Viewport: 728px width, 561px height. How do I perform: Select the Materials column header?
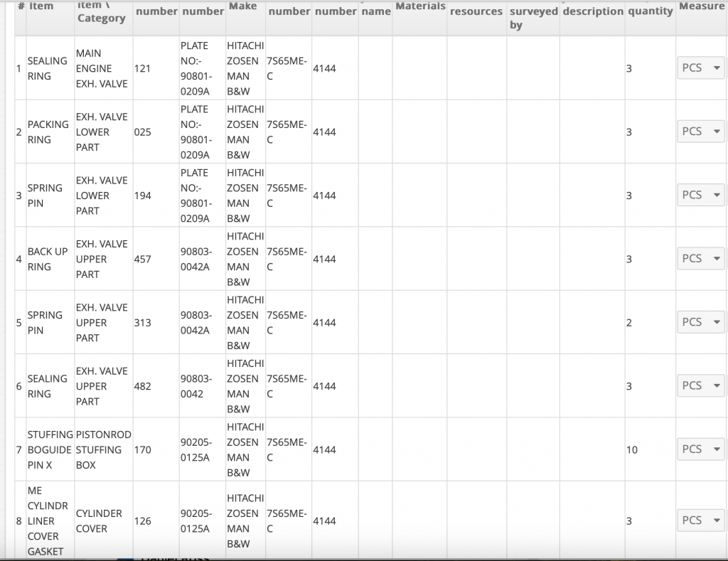coord(420,6)
